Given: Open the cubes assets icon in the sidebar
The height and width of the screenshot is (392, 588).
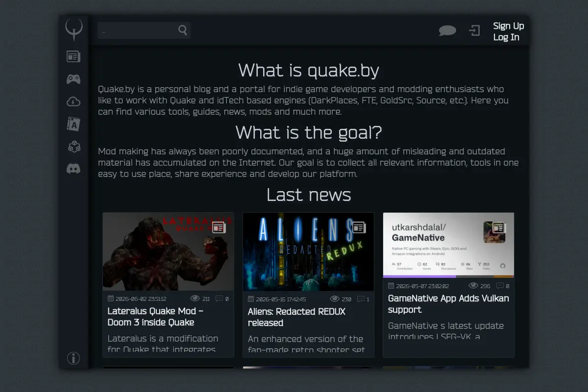Looking at the screenshot, I should [73, 147].
